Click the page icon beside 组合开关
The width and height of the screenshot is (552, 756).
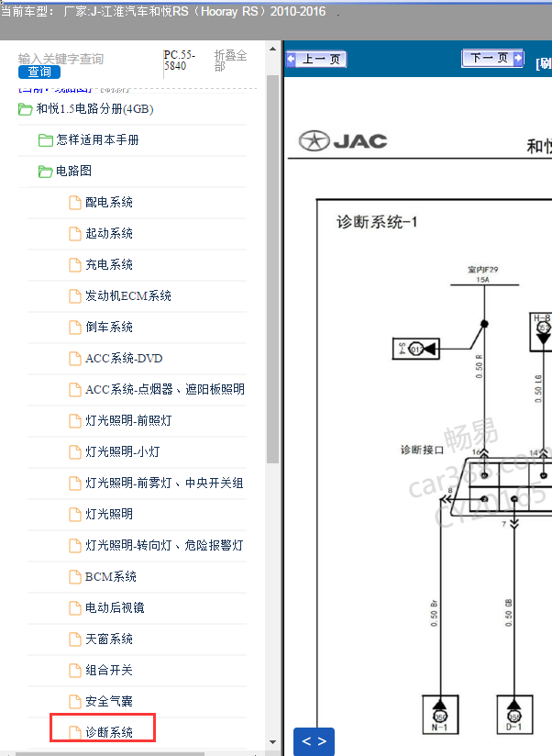click(x=75, y=671)
